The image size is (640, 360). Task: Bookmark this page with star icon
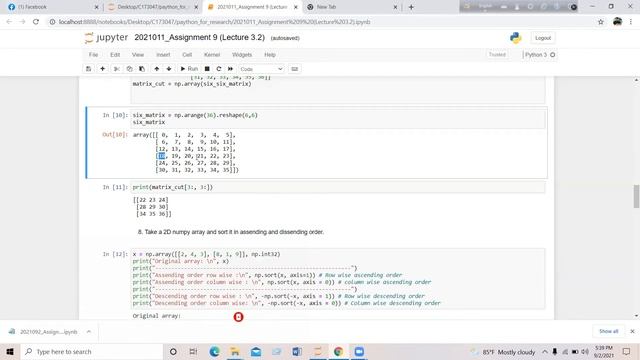[x=600, y=22]
